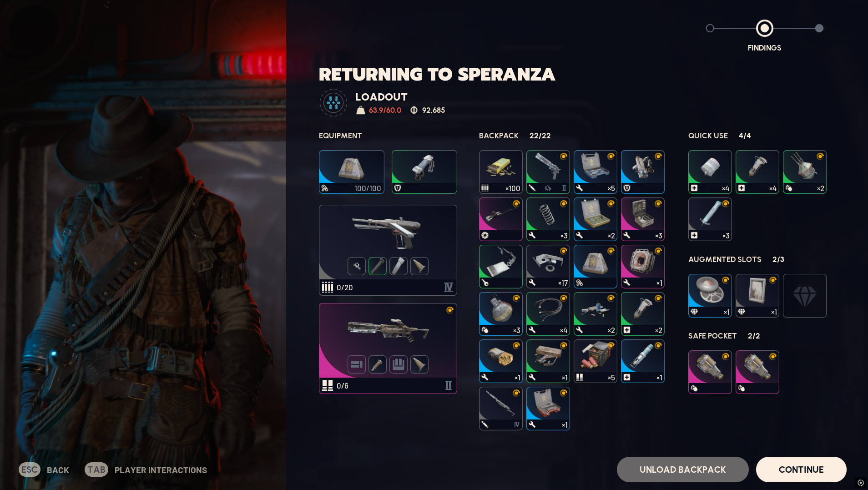Screen dimensions: 868x490
Task: Select the first safe pocket item
Action: pyautogui.click(x=710, y=372)
